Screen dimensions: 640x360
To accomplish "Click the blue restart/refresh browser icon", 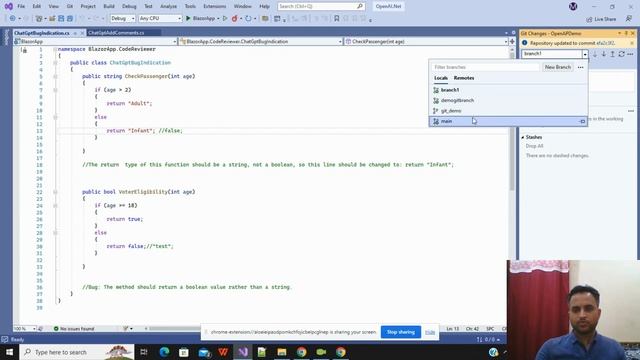I will pyautogui.click(x=248, y=18).
